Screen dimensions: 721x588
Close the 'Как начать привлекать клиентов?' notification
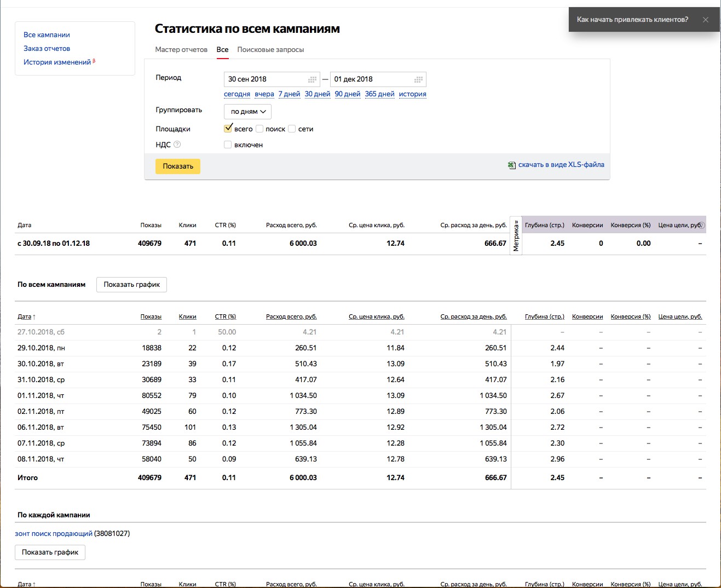coord(706,20)
